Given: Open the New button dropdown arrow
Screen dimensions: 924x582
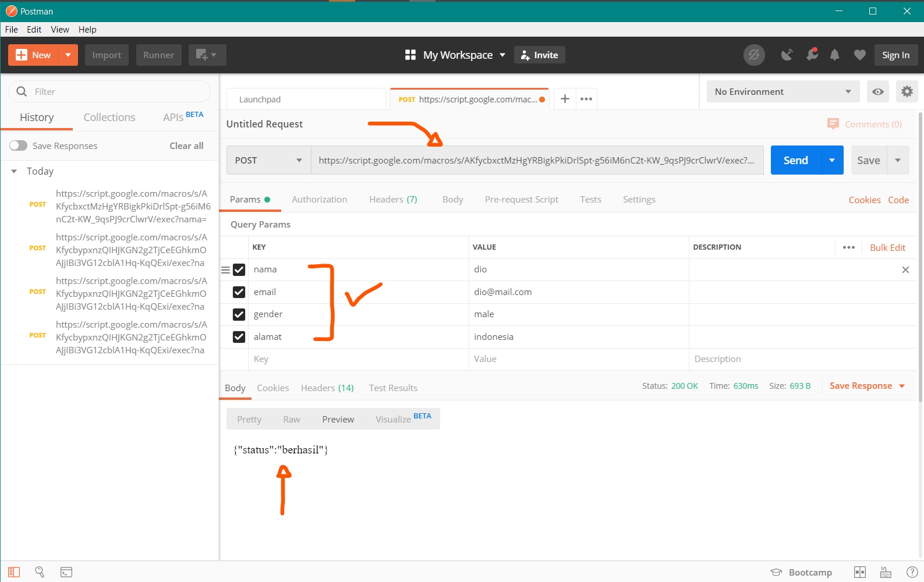Looking at the screenshot, I should 68,55.
